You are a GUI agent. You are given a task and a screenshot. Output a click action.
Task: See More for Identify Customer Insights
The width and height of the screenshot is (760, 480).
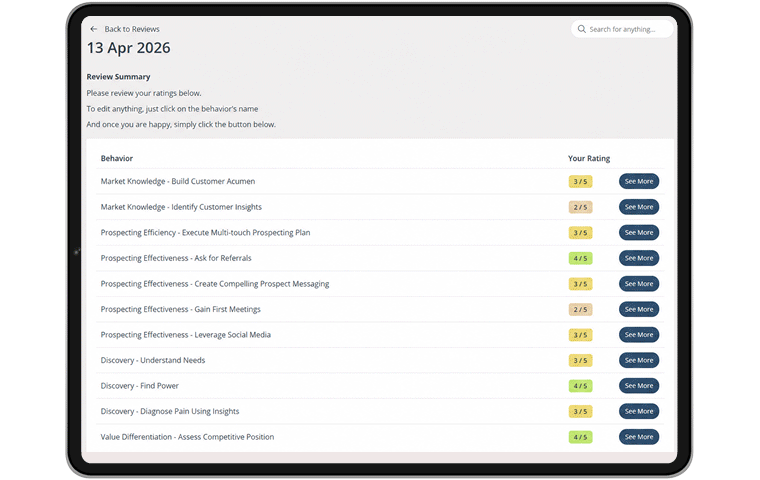pos(639,207)
